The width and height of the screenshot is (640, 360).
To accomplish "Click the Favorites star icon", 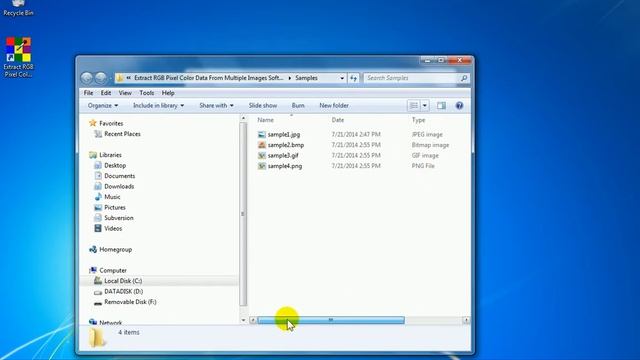I will [93, 123].
